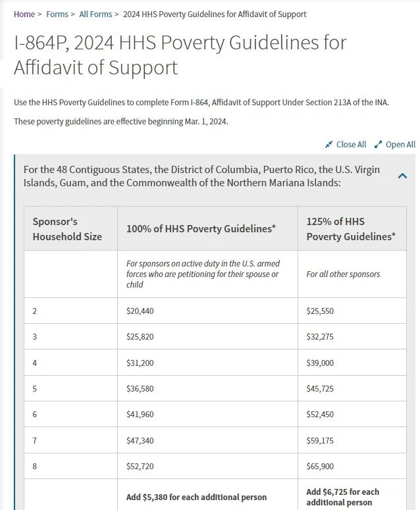Click the 48 Contiguous States accordion heading
Image resolution: width=420 pixels, height=510 pixels.
[201, 176]
